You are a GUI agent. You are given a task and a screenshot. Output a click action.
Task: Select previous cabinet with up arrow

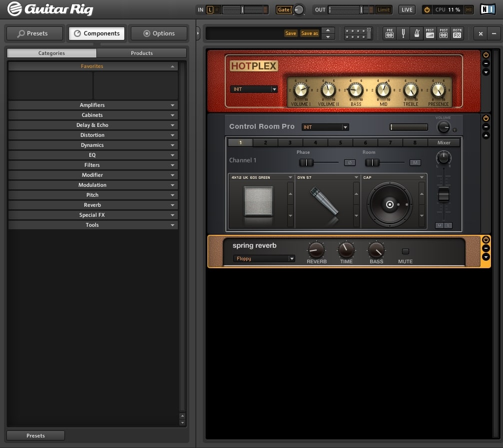tap(290, 194)
